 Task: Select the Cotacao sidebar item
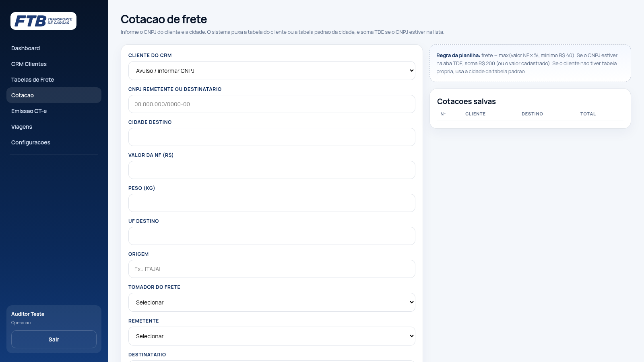54,95
